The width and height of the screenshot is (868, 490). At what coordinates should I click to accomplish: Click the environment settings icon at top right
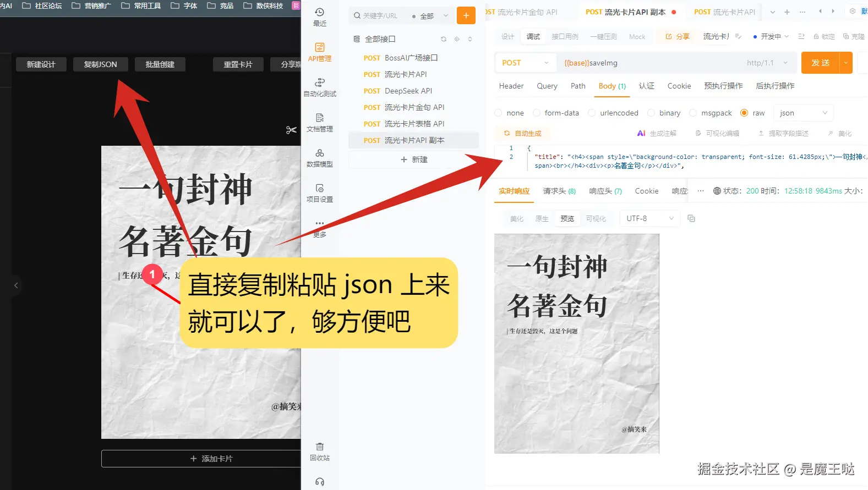[x=853, y=11]
